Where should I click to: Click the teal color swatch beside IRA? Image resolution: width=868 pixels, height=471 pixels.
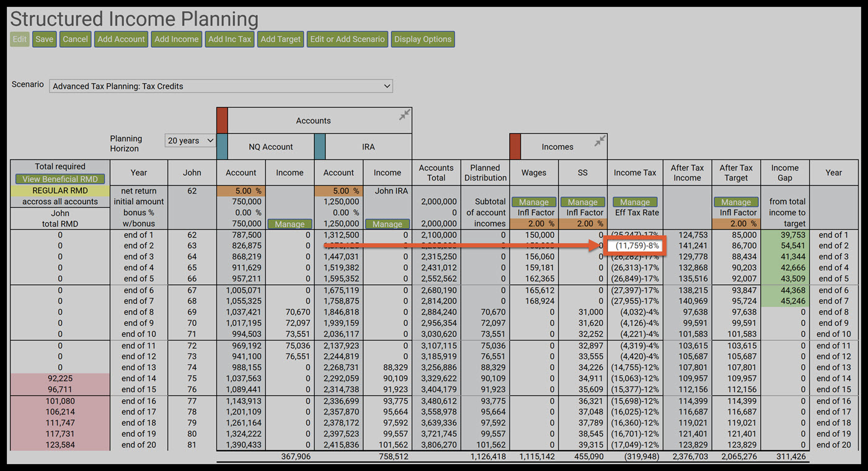pyautogui.click(x=320, y=146)
